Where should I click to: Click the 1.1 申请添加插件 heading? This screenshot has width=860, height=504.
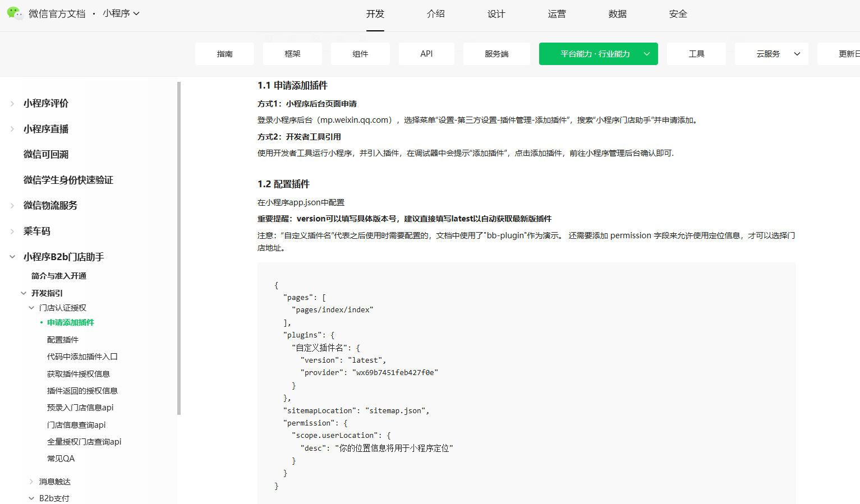292,85
